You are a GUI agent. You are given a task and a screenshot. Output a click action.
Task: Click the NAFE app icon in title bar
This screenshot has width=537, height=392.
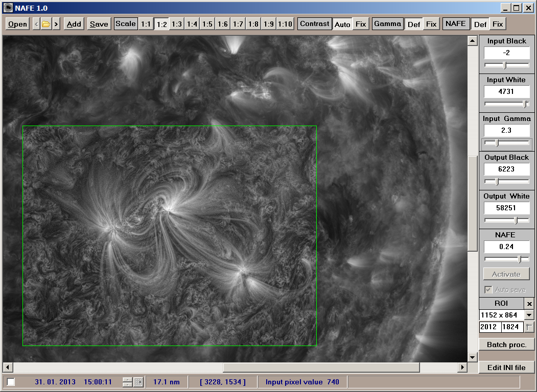[x=8, y=8]
